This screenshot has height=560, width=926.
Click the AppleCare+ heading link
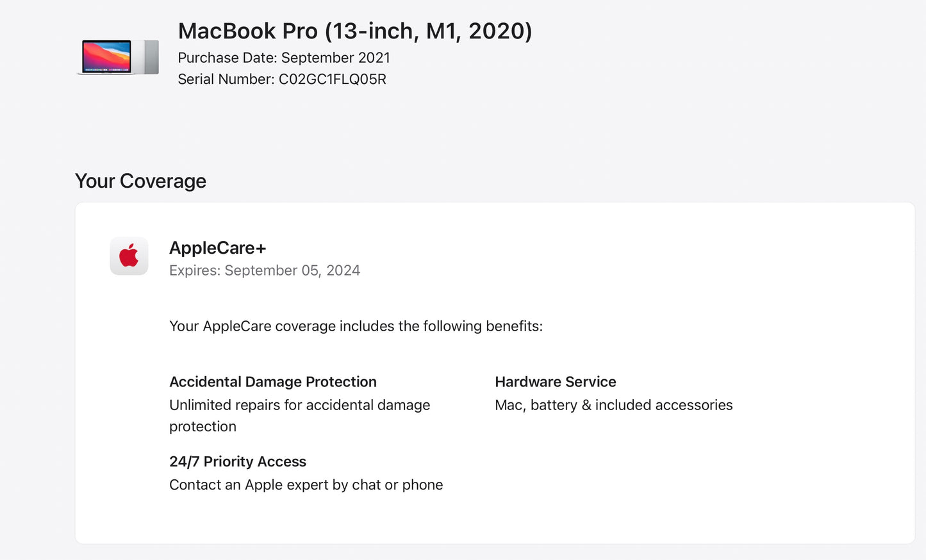pyautogui.click(x=217, y=248)
